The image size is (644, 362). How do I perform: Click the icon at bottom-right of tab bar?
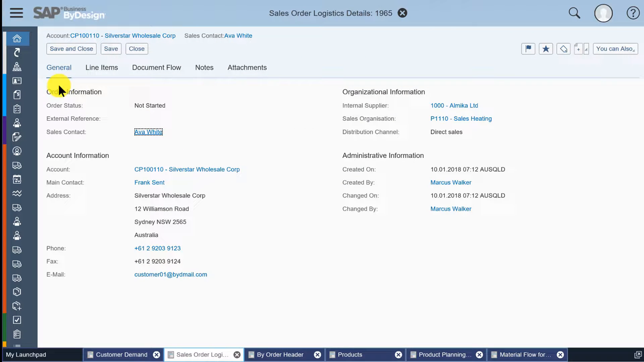(x=638, y=354)
